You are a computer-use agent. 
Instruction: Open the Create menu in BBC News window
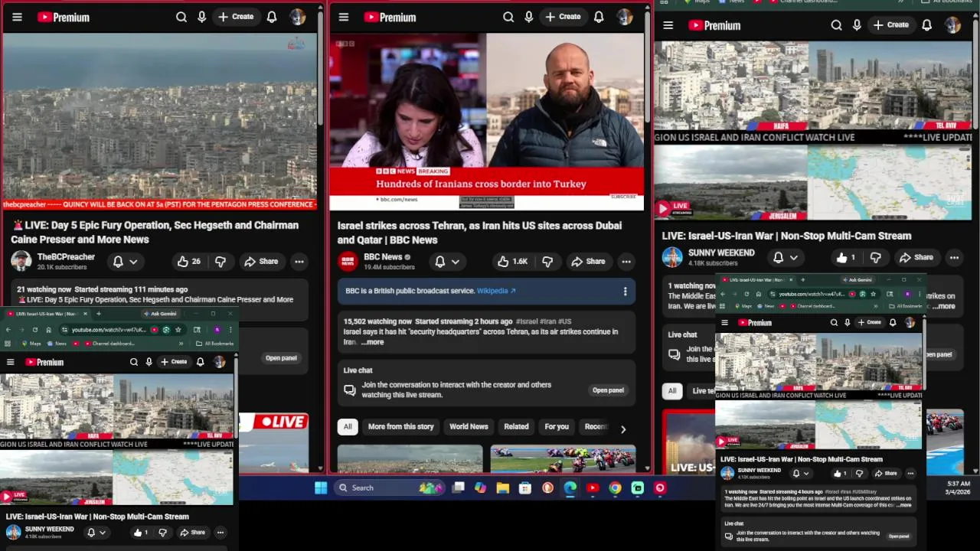(x=563, y=17)
